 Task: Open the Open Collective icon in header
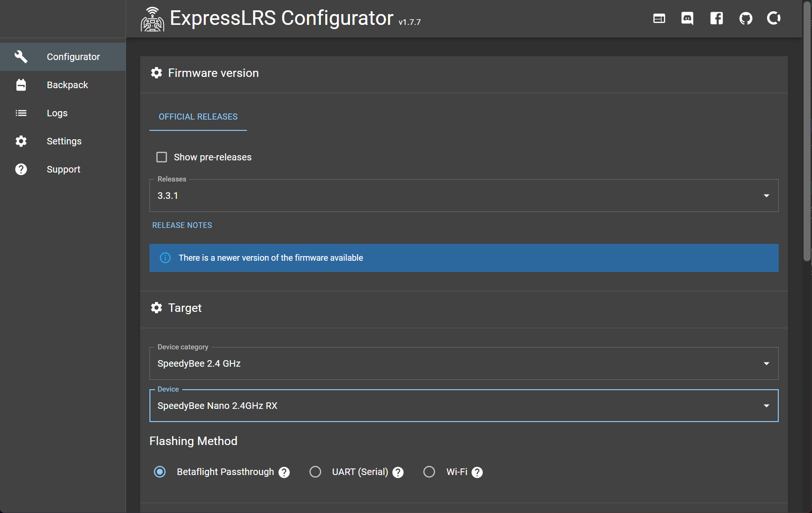click(774, 18)
